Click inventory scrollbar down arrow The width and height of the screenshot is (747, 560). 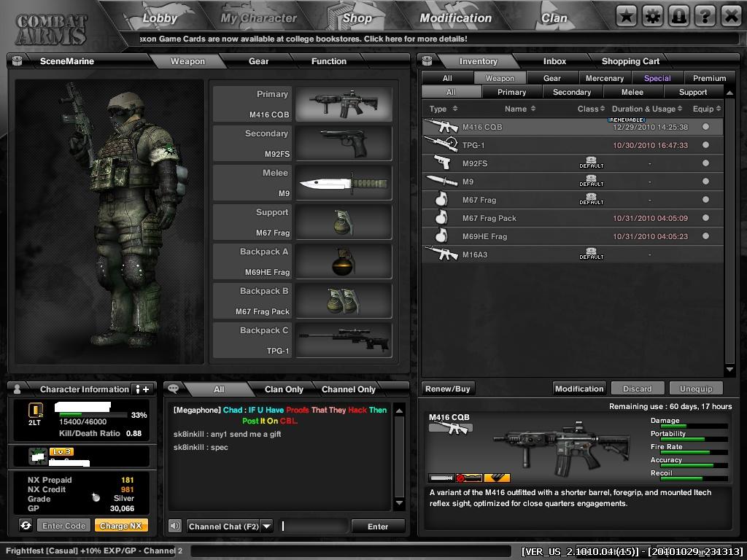(x=729, y=369)
